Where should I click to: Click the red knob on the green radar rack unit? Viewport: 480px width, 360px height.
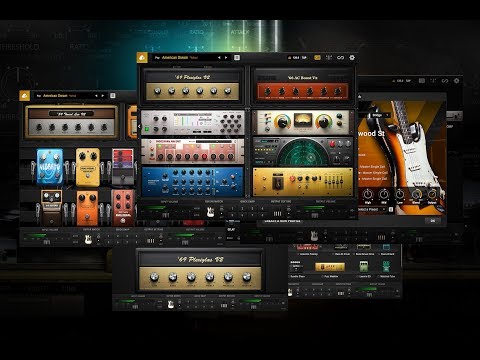pyautogui.click(x=332, y=144)
